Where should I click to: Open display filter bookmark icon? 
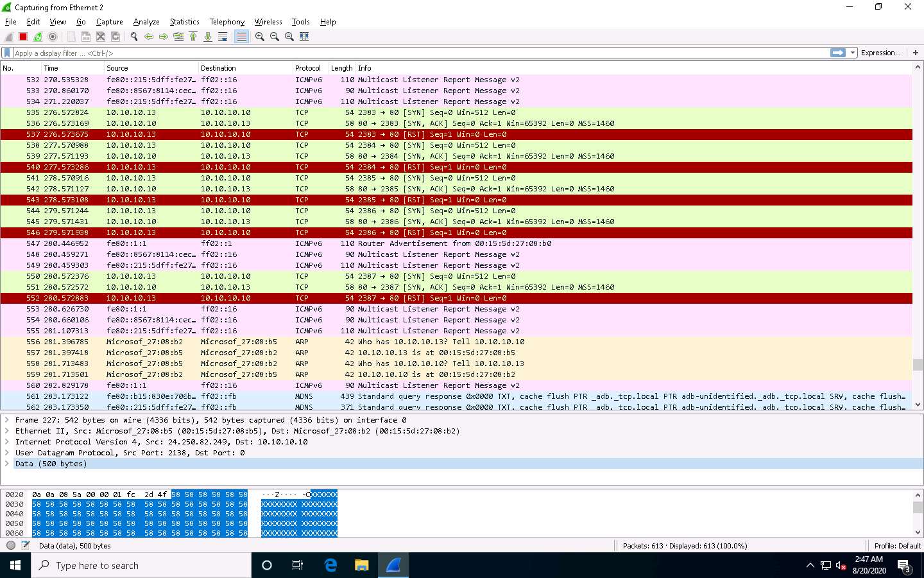click(7, 53)
